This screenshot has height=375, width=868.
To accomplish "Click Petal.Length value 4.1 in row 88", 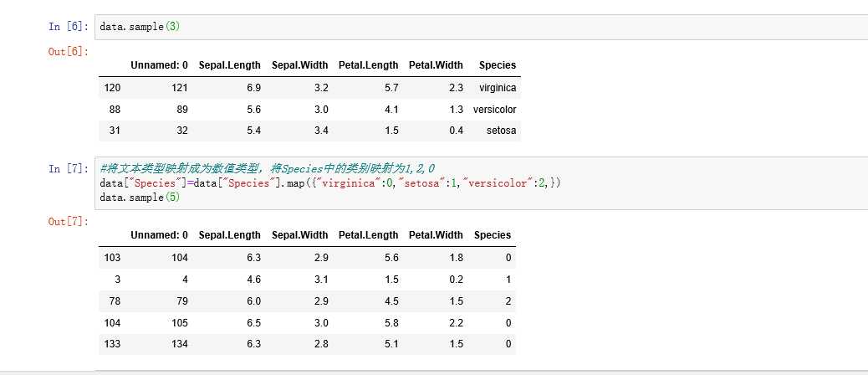I will [392, 109].
